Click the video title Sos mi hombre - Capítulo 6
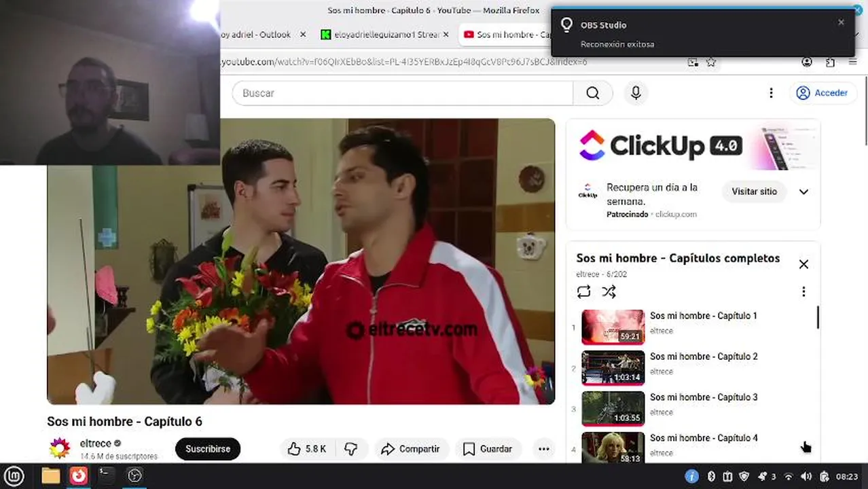The height and width of the screenshot is (489, 868). point(124,421)
